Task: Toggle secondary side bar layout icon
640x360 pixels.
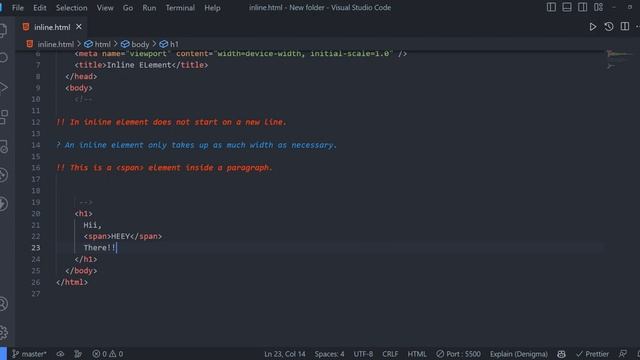Action: [x=582, y=7]
